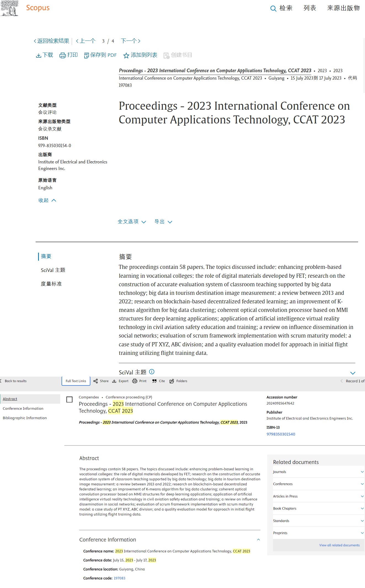
Task: Click the Elsevier tree logo
Action: click(9, 8)
